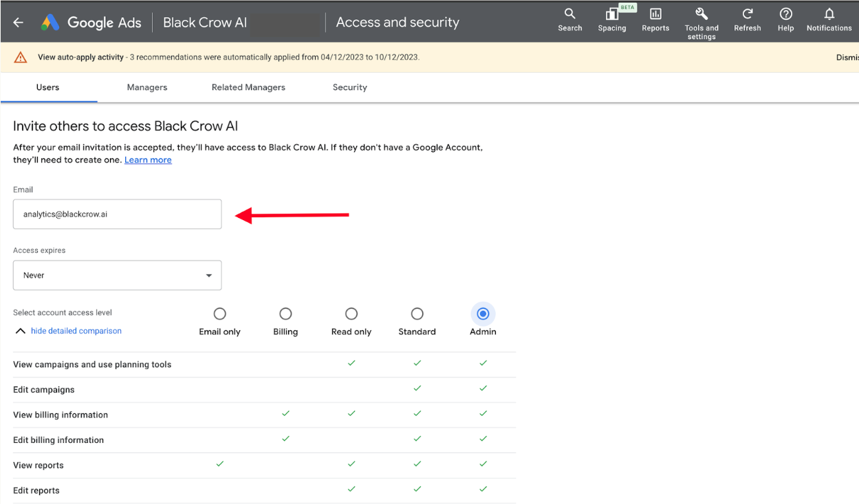This screenshot has height=504, width=859.
Task: Select the Standard access radio button
Action: pyautogui.click(x=417, y=314)
